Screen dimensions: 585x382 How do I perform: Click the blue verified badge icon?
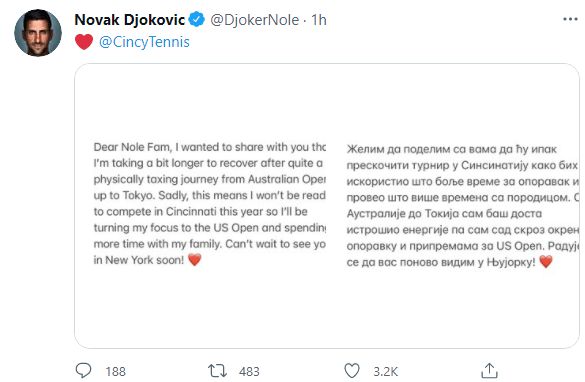(197, 19)
